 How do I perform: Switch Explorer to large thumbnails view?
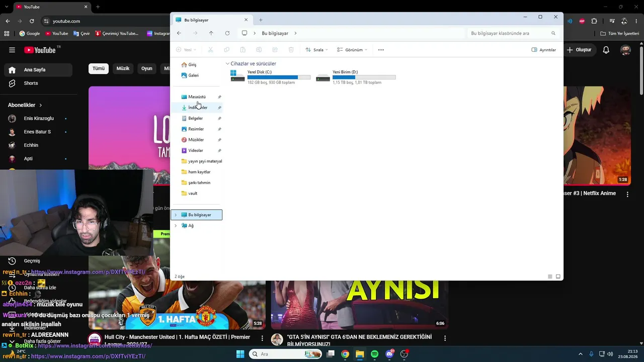click(558, 277)
